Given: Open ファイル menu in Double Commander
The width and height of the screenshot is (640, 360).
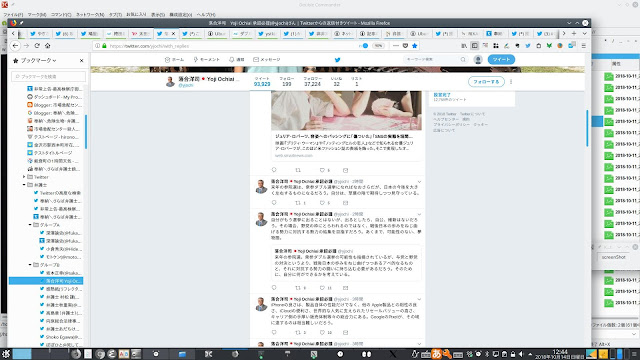Looking at the screenshot, I should pos(13,14).
